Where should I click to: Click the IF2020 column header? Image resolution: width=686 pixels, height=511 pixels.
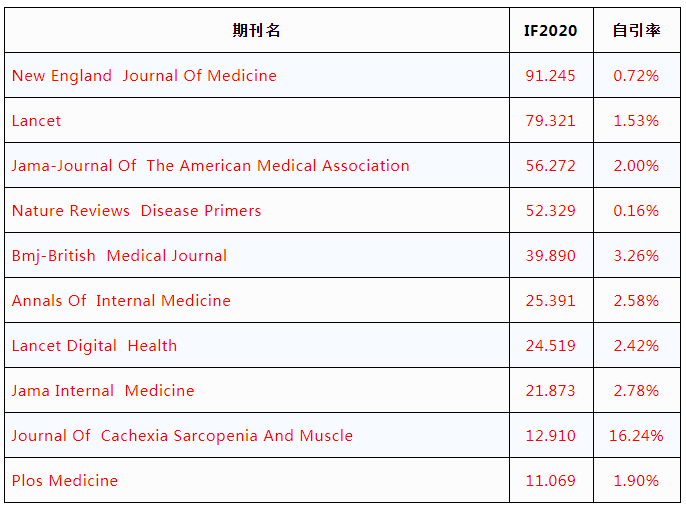pyautogui.click(x=550, y=31)
